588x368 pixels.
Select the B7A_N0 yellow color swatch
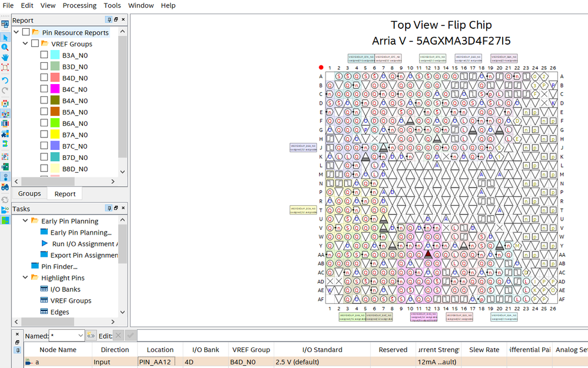[55, 135]
